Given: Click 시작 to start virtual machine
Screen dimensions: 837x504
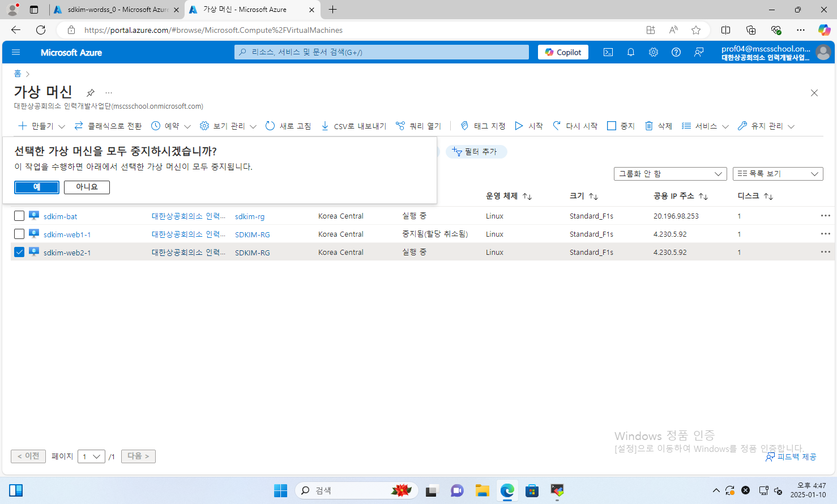Looking at the screenshot, I should point(529,126).
